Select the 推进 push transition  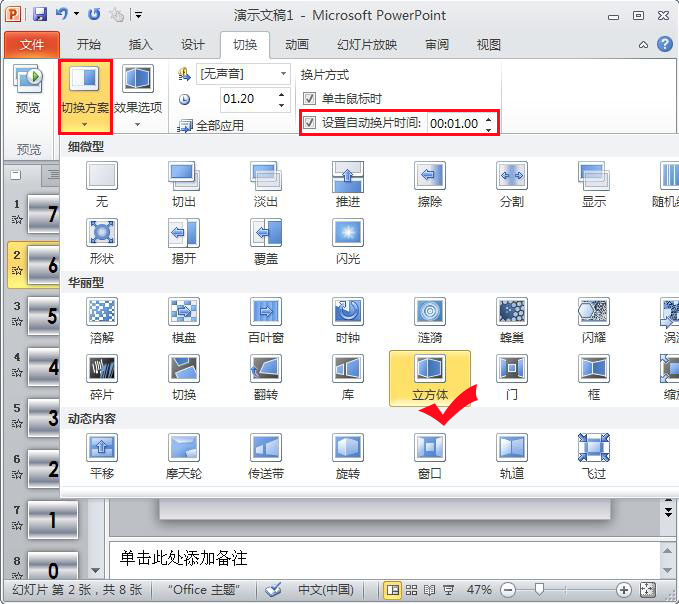[x=348, y=185]
